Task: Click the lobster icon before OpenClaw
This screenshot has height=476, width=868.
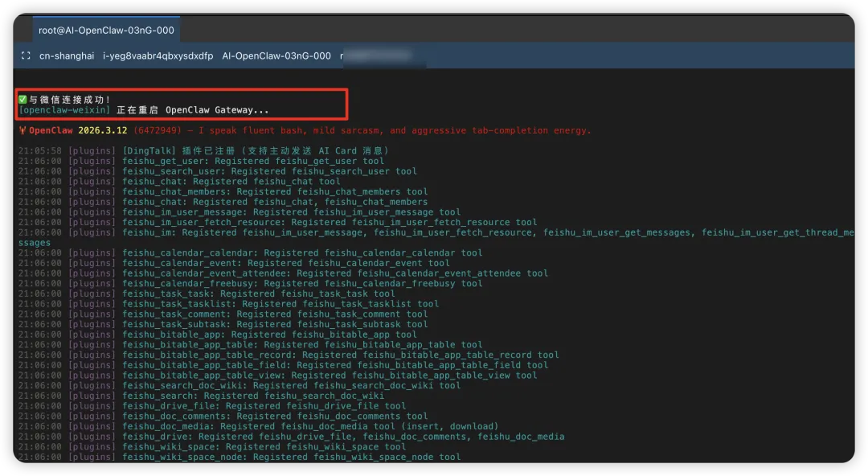Action: (23, 131)
